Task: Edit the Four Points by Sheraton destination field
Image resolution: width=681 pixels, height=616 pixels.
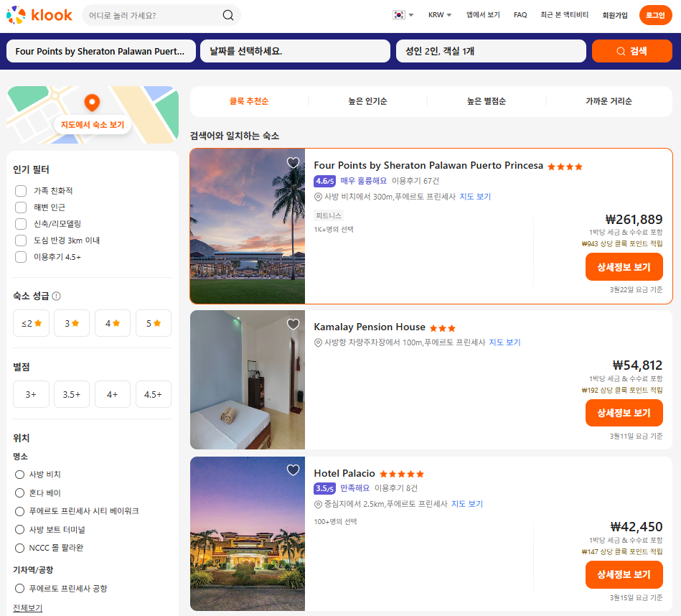Action: click(x=100, y=51)
